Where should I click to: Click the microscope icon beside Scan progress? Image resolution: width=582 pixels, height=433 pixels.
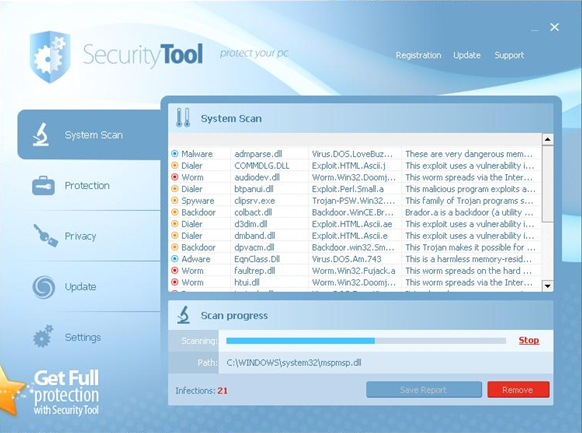(183, 315)
